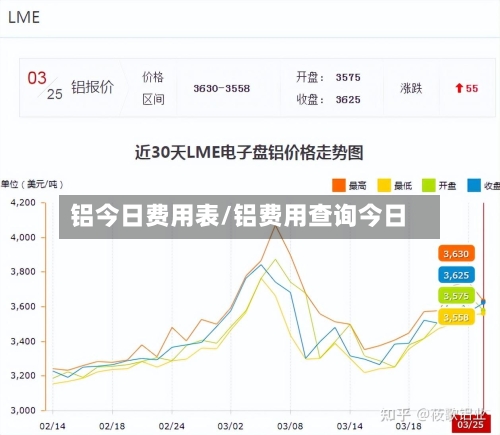This screenshot has height=435, width=500.
Task: Click the 02/18 x-axis date label
Action: tap(112, 426)
